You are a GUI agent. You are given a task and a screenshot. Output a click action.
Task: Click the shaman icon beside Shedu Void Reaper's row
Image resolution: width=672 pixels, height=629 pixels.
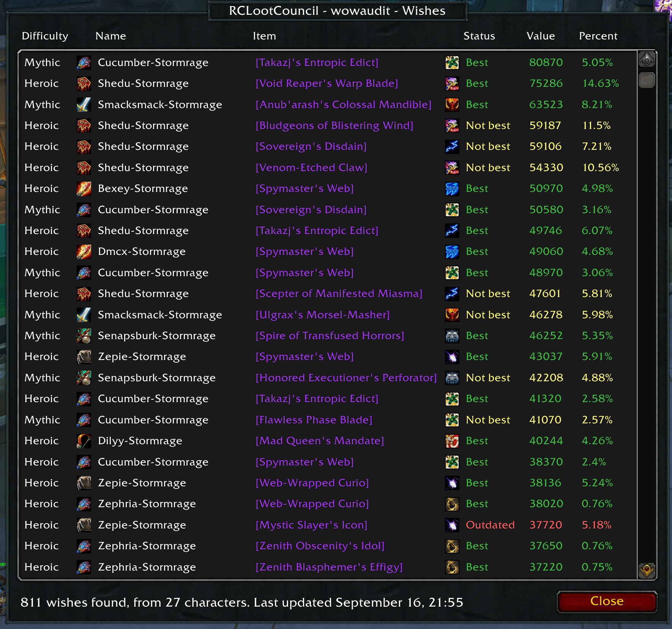pos(84,83)
